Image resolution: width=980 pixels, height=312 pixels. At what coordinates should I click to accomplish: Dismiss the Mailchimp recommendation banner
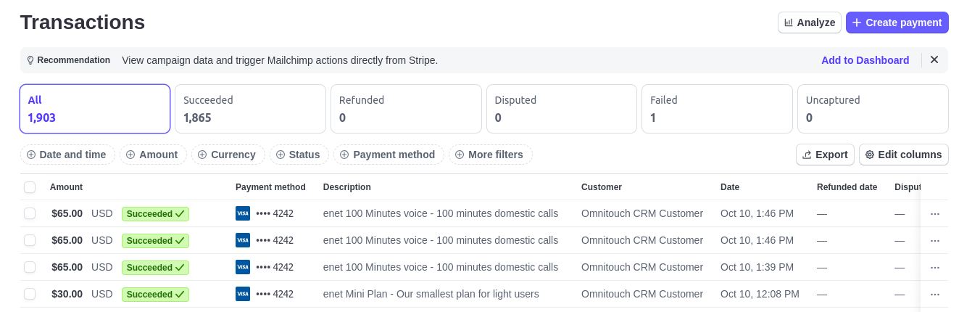click(934, 60)
